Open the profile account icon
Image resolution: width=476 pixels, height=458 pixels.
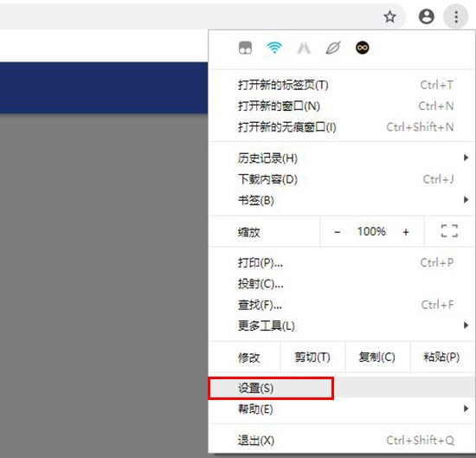426,16
